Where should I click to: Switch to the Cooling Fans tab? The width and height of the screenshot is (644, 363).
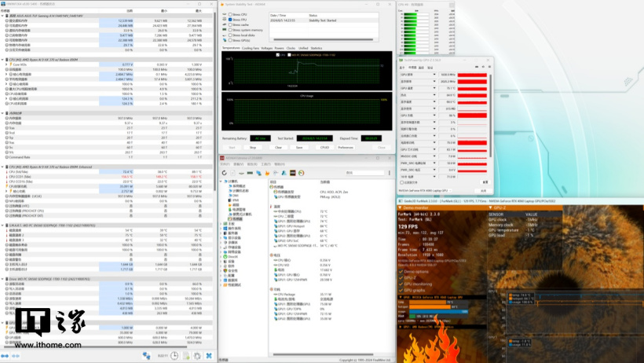(x=251, y=48)
